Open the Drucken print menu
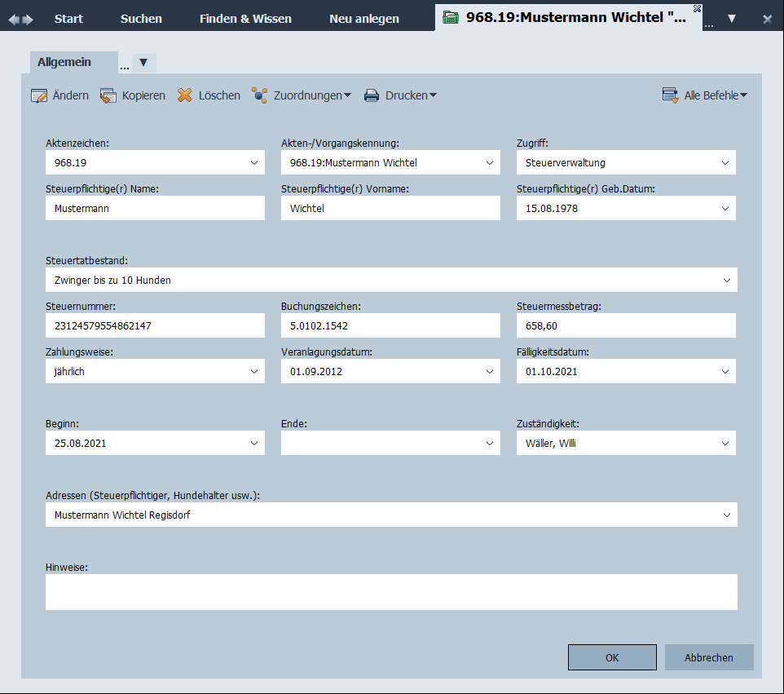 point(399,95)
